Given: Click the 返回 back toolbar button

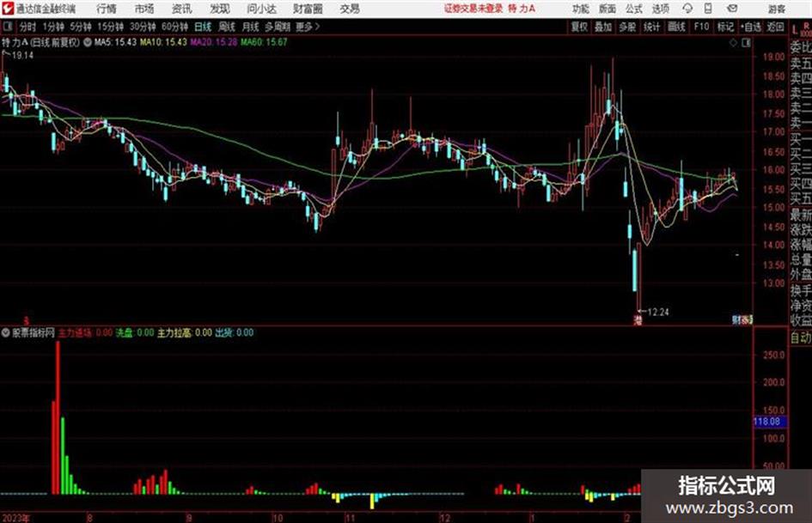Looking at the screenshot, I should pyautogui.click(x=775, y=27).
